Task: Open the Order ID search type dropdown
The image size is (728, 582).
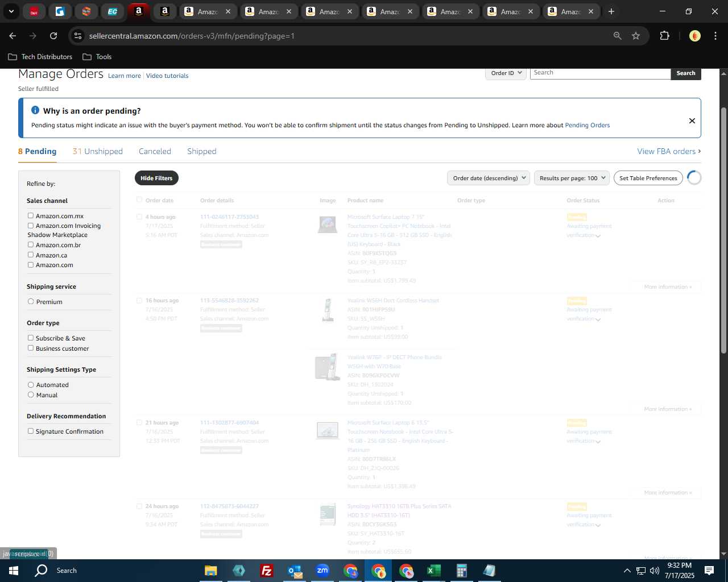Action: coord(506,73)
